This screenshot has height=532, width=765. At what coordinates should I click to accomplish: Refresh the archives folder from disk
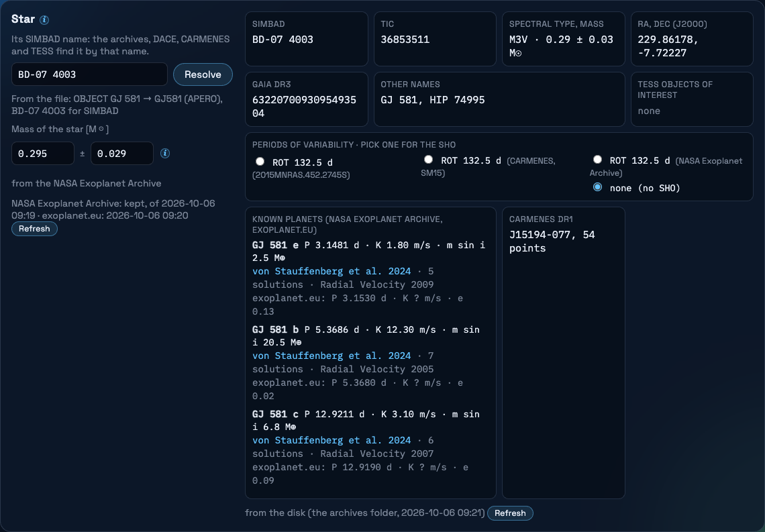[510, 513]
